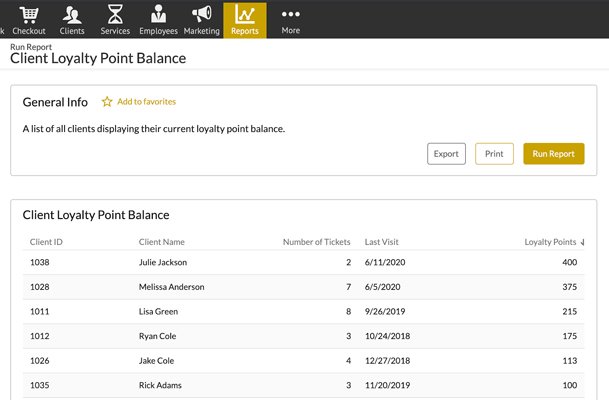Open the Clients section icon
Screen dimensions: 609x400
(72, 15)
